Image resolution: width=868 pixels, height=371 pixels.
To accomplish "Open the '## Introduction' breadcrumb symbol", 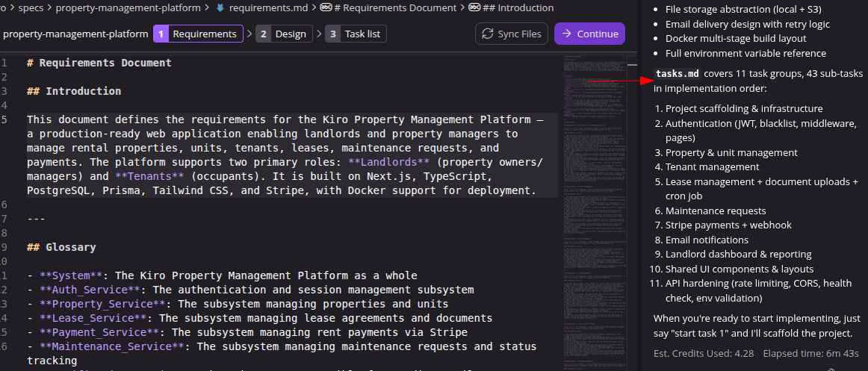I will tap(518, 7).
